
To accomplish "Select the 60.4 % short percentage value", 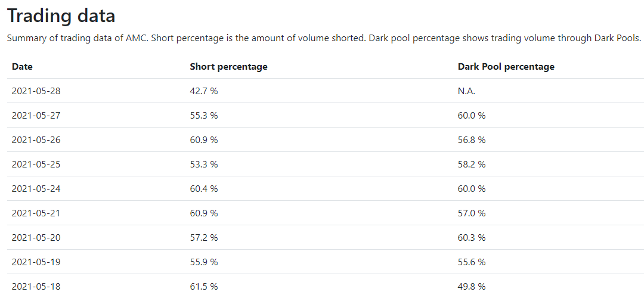I will click(203, 189).
